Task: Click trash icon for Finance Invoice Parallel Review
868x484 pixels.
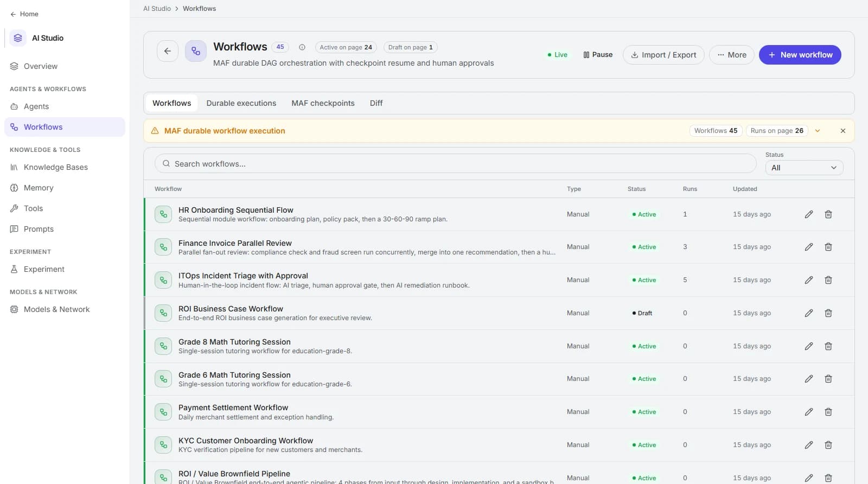Action: (x=828, y=247)
